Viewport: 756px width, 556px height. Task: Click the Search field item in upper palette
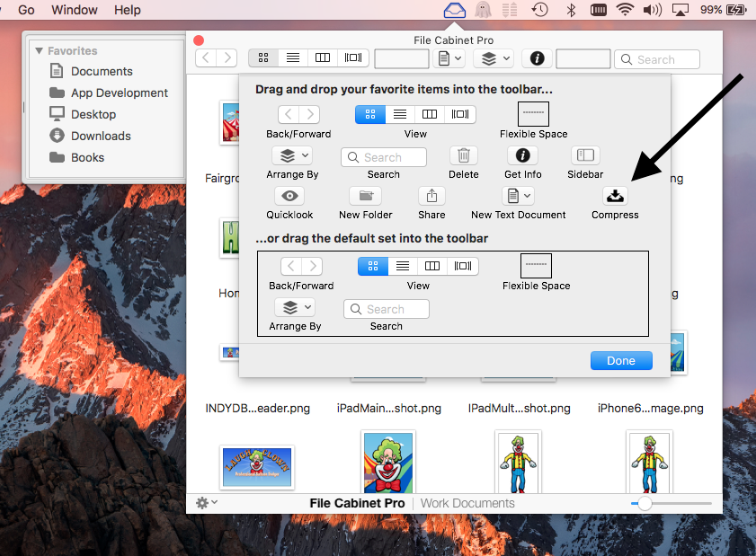384,157
